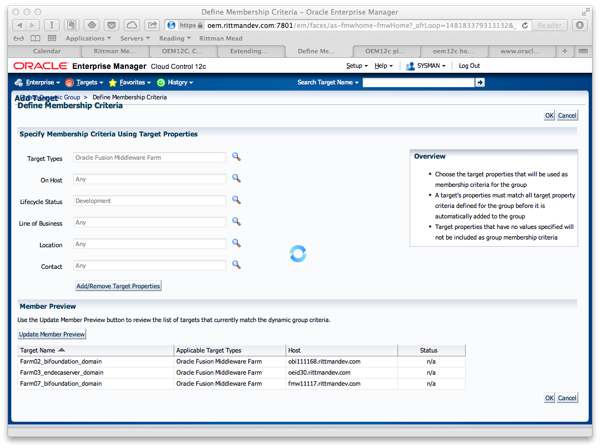
Task: Open Reading bookmarks folder
Action: click(x=175, y=38)
